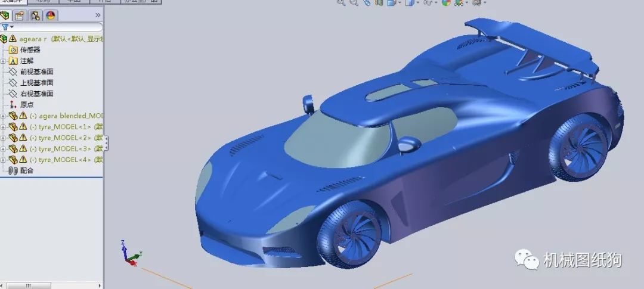The height and width of the screenshot is (289, 644).
Task: Open the DisplayManager color ball tab
Action: click(x=51, y=15)
